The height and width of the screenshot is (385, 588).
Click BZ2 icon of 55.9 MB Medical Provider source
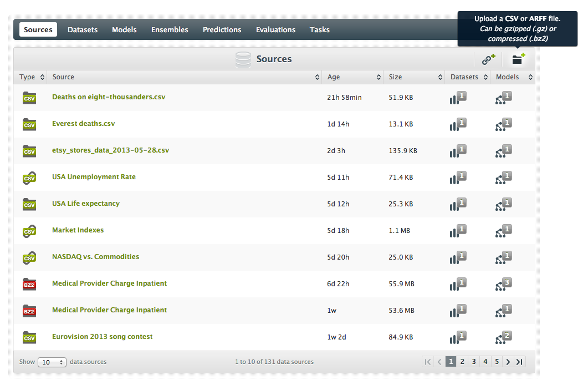coord(29,284)
